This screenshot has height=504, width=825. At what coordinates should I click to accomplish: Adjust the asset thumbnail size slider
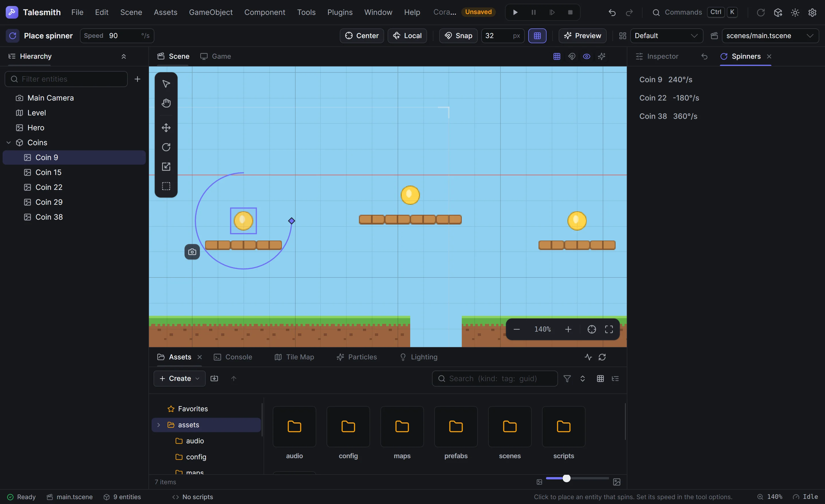pos(577,478)
